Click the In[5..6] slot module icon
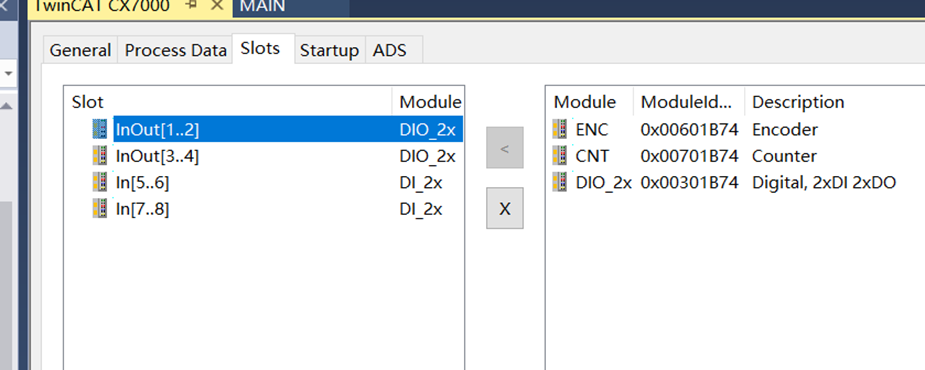The height and width of the screenshot is (370, 925). tap(100, 182)
